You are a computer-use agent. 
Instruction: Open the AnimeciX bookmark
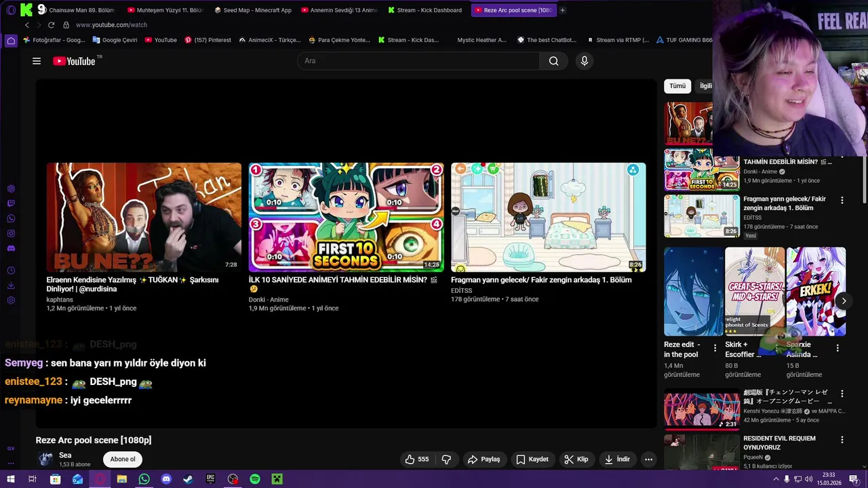click(270, 40)
